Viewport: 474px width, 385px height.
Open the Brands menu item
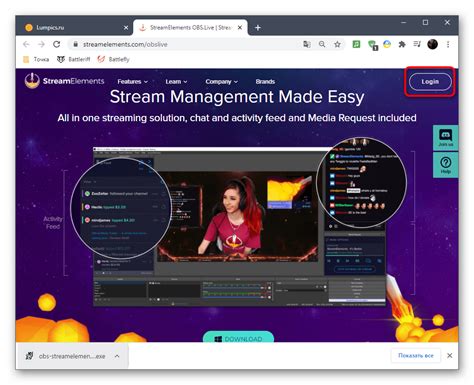pyautogui.click(x=265, y=82)
